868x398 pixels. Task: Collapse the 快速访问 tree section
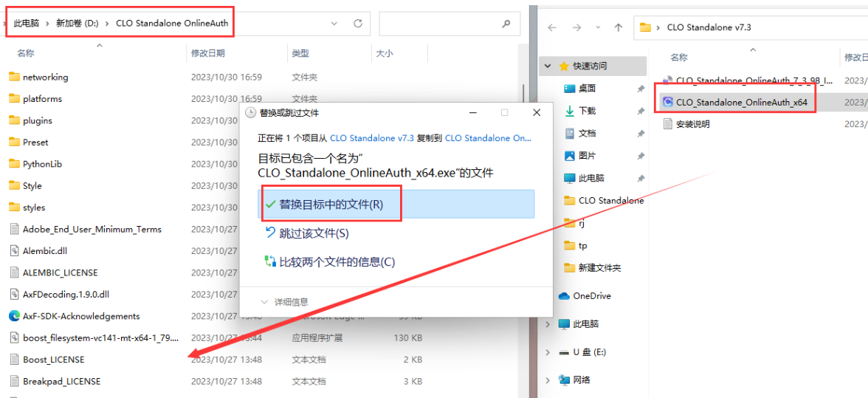point(548,66)
